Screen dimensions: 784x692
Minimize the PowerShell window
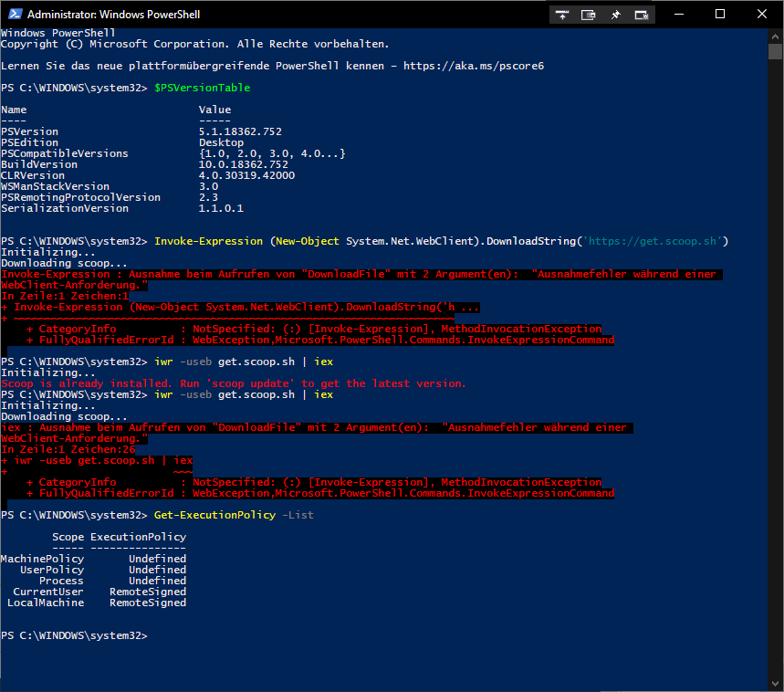coord(679,15)
